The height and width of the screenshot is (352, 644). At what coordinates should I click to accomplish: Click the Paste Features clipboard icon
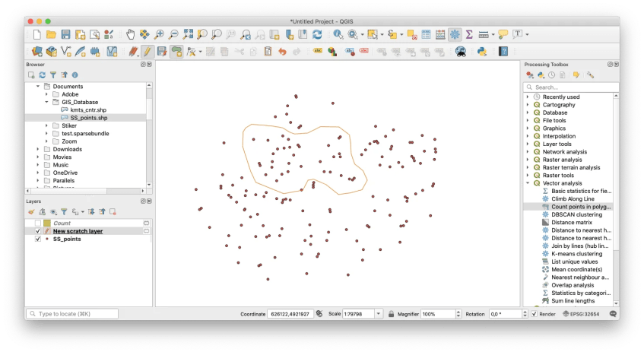coord(268,52)
